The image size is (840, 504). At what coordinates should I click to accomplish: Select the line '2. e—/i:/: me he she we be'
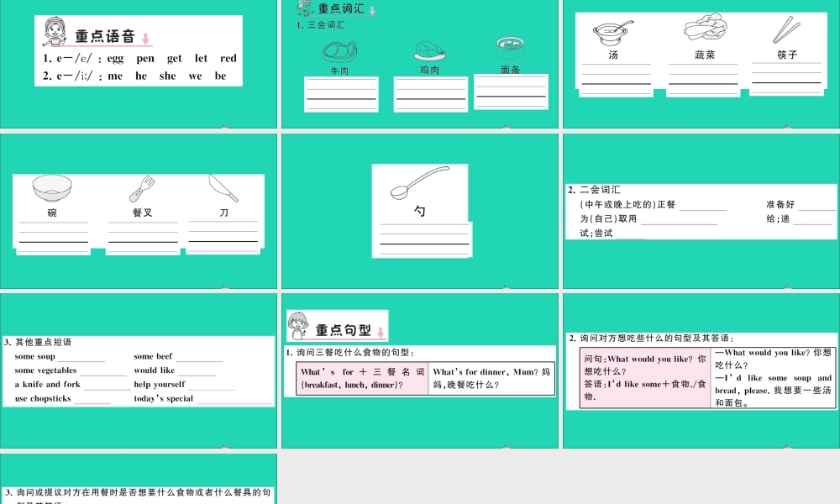[x=134, y=76]
